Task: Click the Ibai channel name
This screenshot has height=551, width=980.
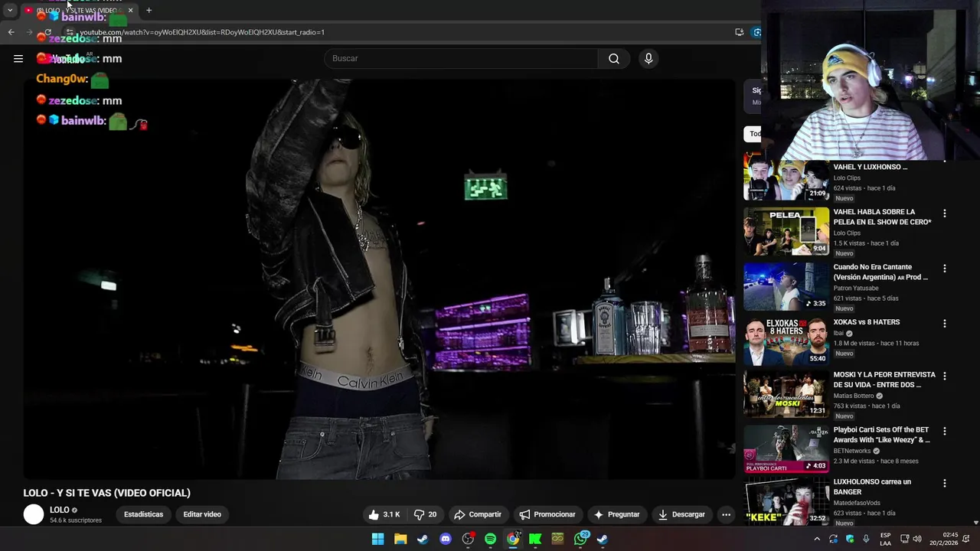Action: 838,333
